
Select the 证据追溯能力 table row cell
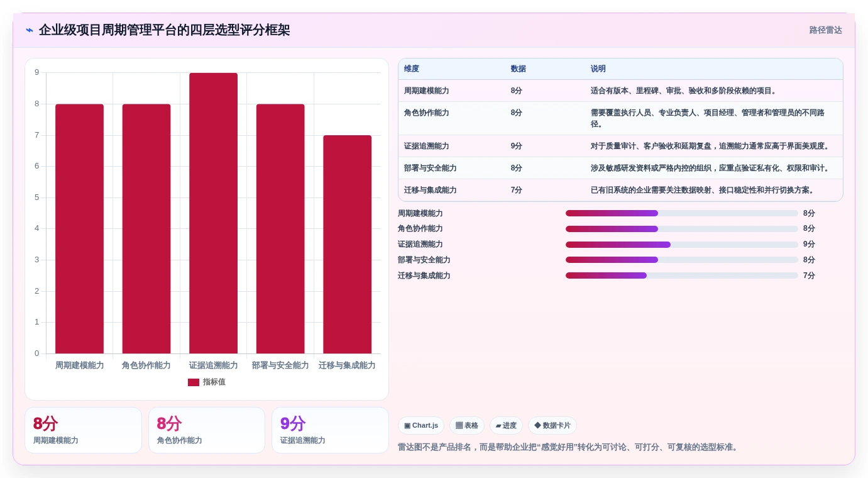tap(427, 146)
